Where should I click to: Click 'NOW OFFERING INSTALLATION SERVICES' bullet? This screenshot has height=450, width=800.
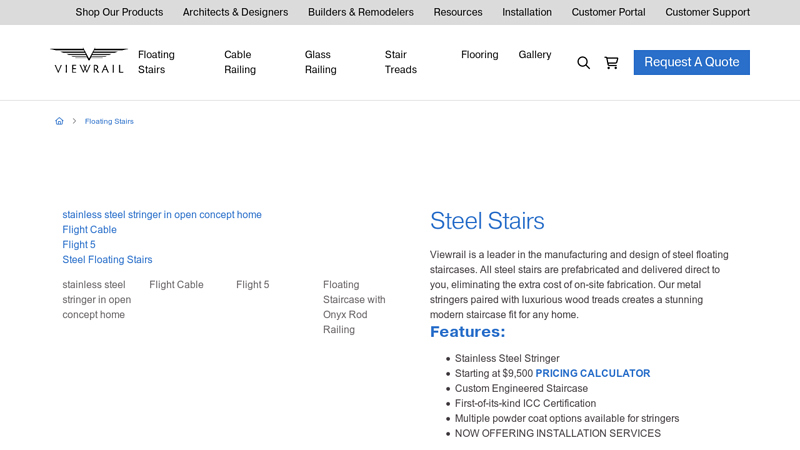click(x=558, y=433)
